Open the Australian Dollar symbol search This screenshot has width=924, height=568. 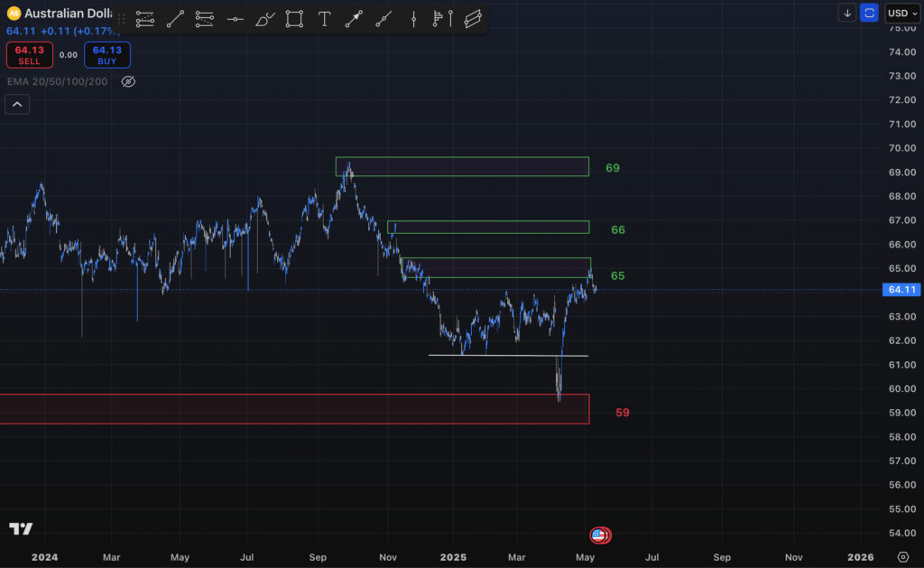point(63,14)
